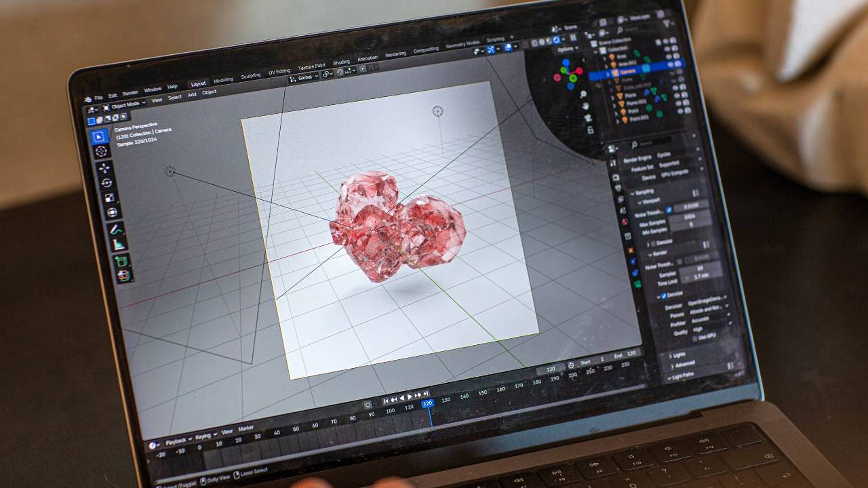Switch to the Shading workspace tab
Viewport: 868px width, 488px height.
coord(342,61)
